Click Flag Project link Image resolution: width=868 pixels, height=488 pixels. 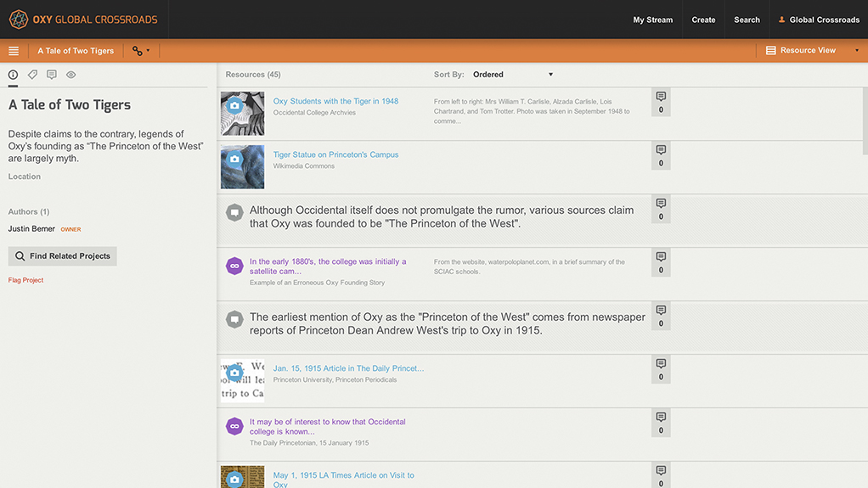point(25,280)
